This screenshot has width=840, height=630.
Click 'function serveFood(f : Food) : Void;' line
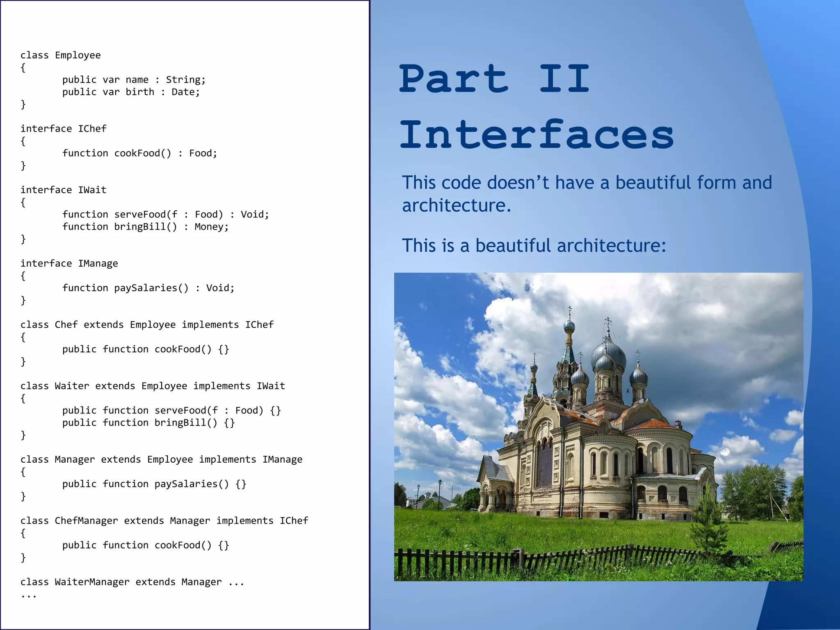166,215
